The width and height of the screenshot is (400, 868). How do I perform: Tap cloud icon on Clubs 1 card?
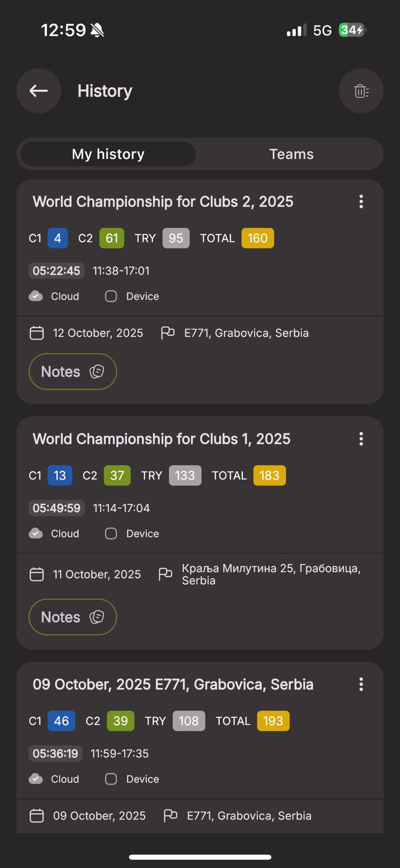coord(36,534)
